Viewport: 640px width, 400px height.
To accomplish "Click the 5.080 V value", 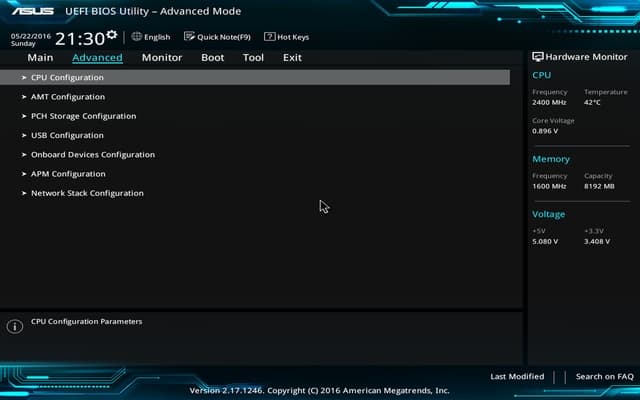I will coord(545,242).
